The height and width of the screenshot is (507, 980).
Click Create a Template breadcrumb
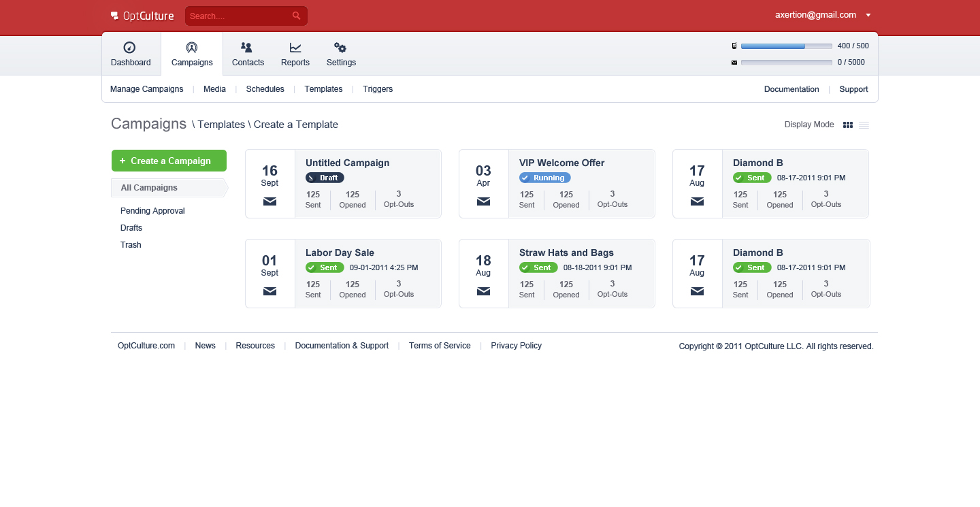coord(296,125)
